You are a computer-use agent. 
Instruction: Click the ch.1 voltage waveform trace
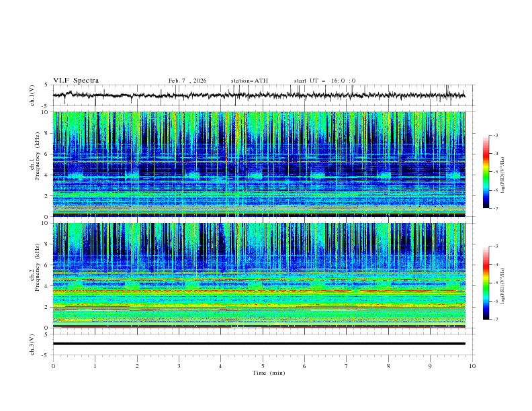pyautogui.click(x=259, y=95)
